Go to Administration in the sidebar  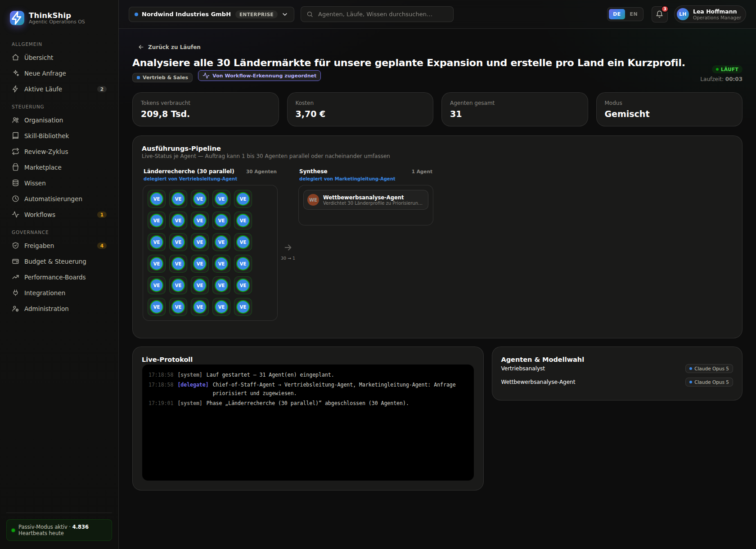[x=59, y=309]
